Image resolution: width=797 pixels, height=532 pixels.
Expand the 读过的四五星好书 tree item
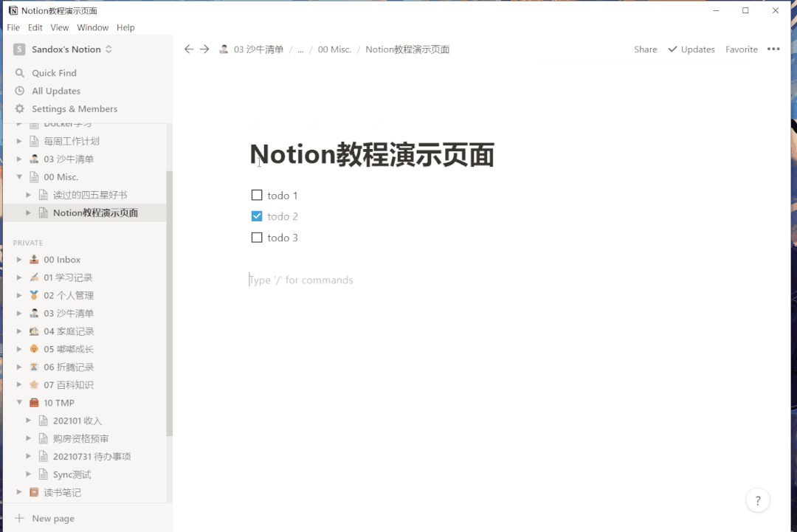coord(29,195)
